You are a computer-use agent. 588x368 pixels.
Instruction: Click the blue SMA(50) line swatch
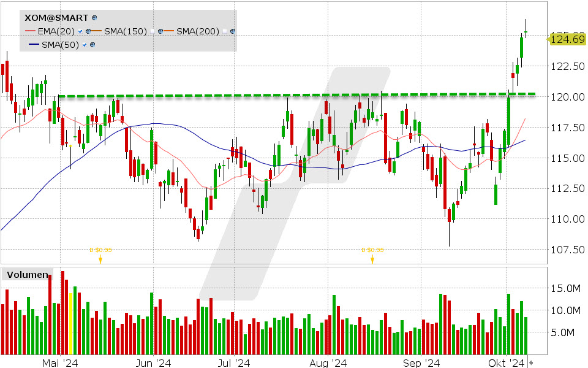click(x=34, y=45)
